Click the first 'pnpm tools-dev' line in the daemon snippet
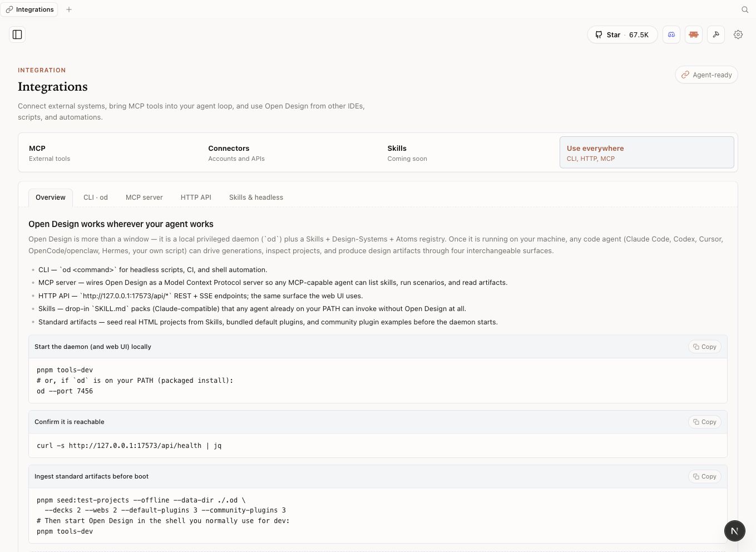Image resolution: width=756 pixels, height=552 pixels. 65,370
